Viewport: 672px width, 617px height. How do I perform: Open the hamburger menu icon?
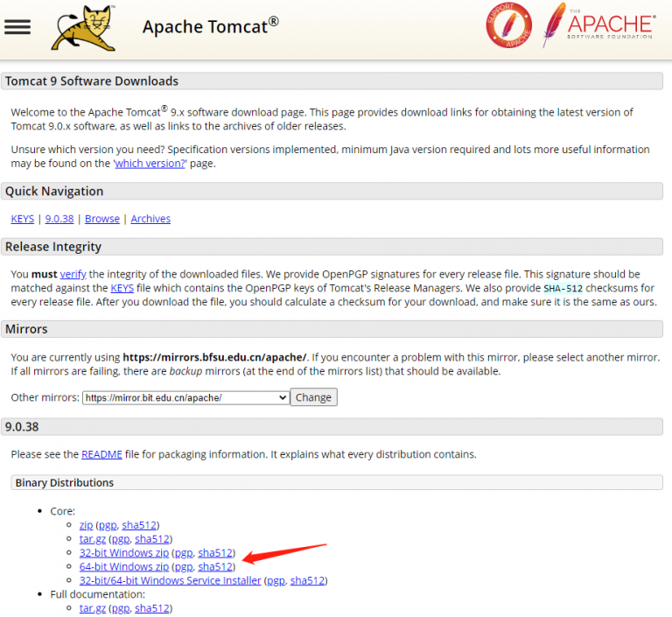17,26
